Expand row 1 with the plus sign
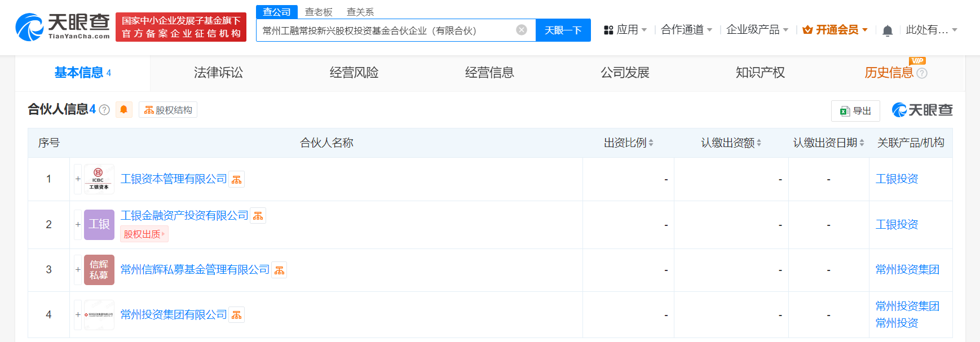Screen dimensions: 980x342 (78, 179)
